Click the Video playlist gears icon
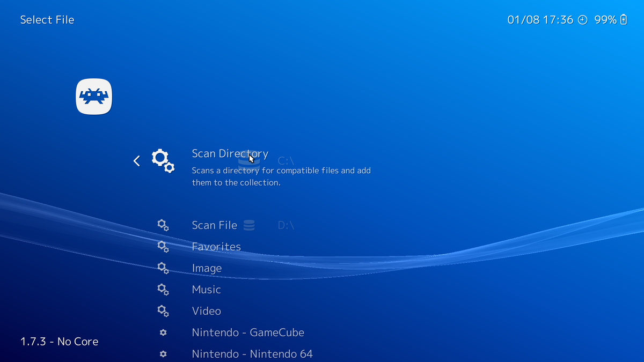 click(163, 311)
